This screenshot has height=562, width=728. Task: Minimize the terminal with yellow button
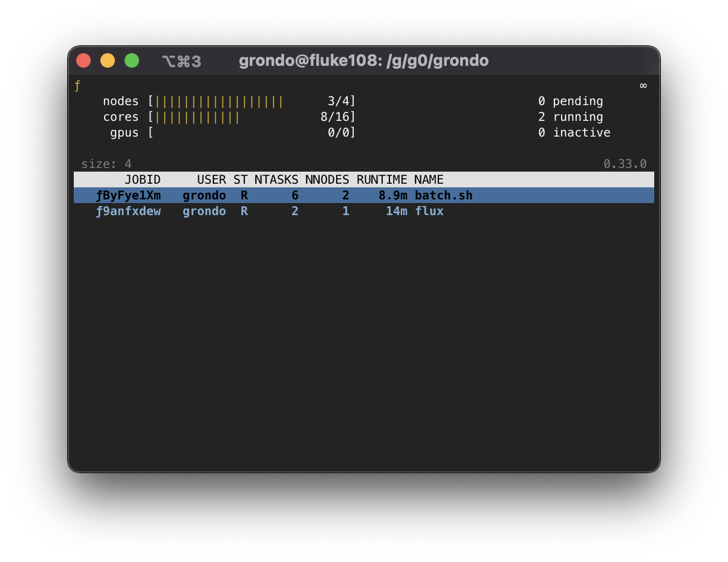tap(108, 60)
